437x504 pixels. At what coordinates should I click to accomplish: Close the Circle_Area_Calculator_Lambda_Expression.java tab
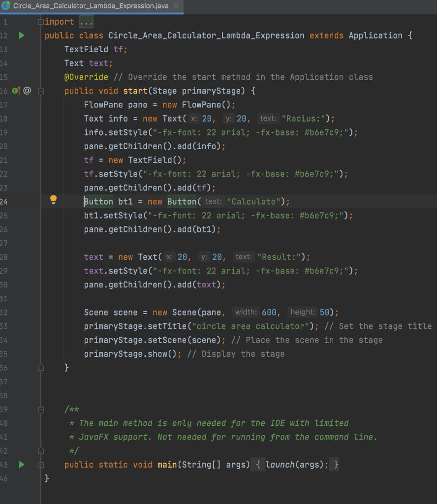tap(176, 6)
